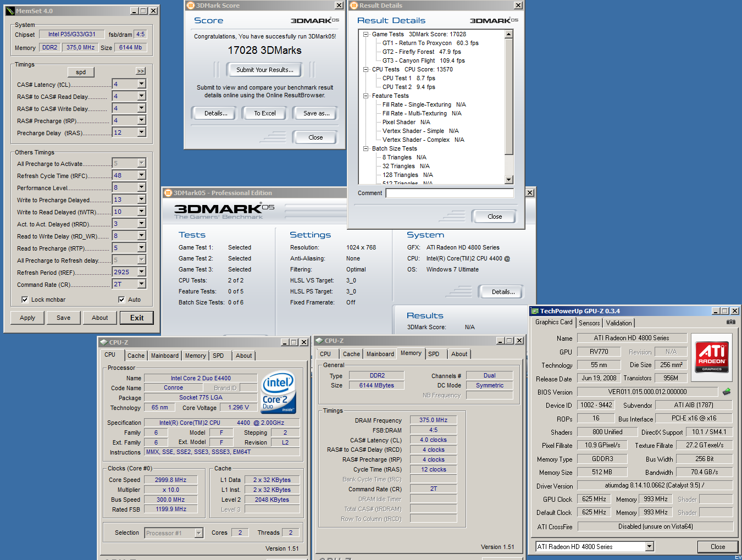Open the RAS# to CAS# Read Delay dropdown
The height and width of the screenshot is (560, 742).
pos(142,96)
